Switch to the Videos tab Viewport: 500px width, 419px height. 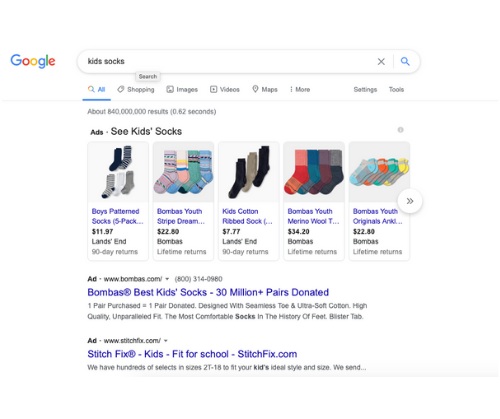(x=225, y=89)
